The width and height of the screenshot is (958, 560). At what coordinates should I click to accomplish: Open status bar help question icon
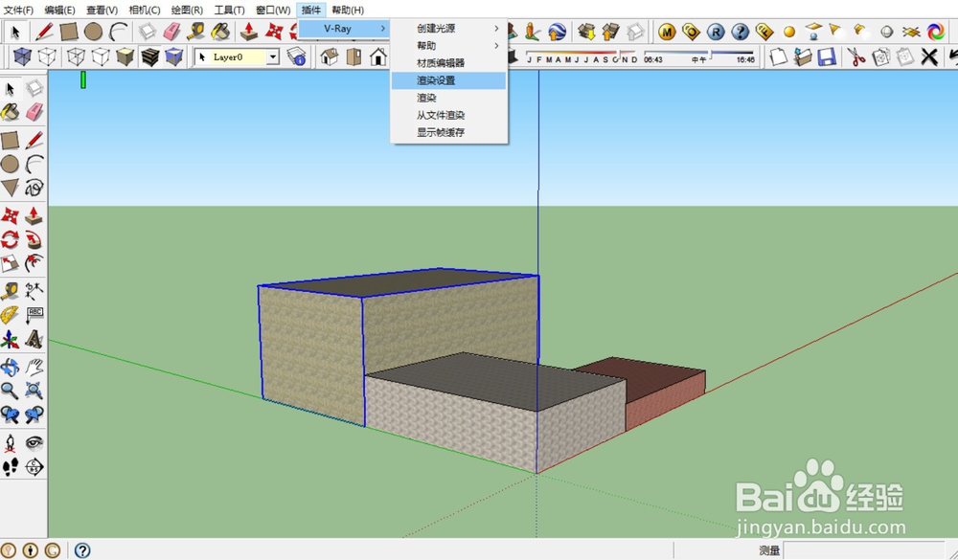coord(82,550)
